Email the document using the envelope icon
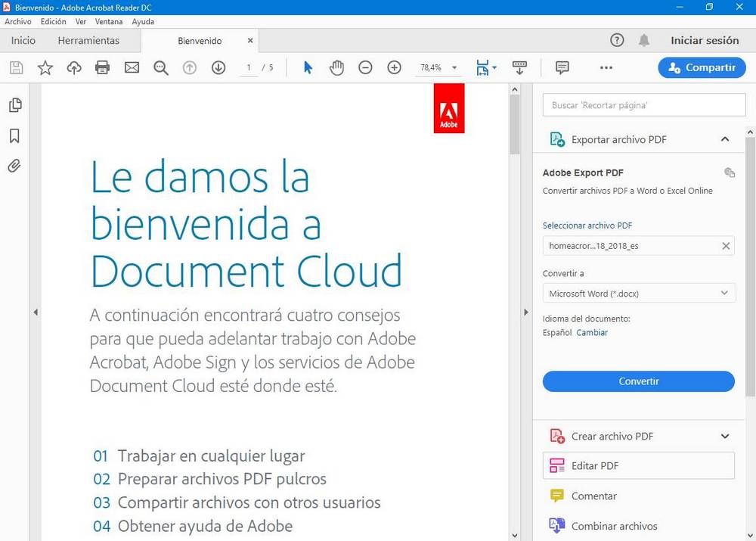The height and width of the screenshot is (541, 756). (132, 67)
